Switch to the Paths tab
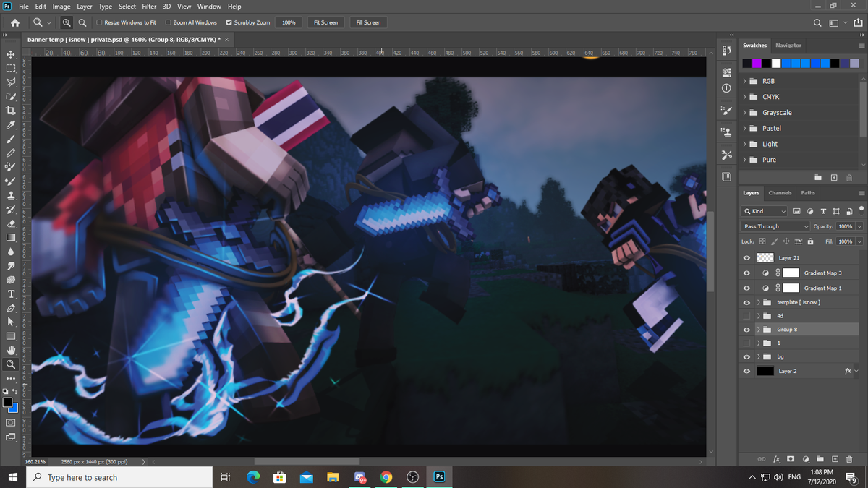The height and width of the screenshot is (488, 868). pos(808,193)
